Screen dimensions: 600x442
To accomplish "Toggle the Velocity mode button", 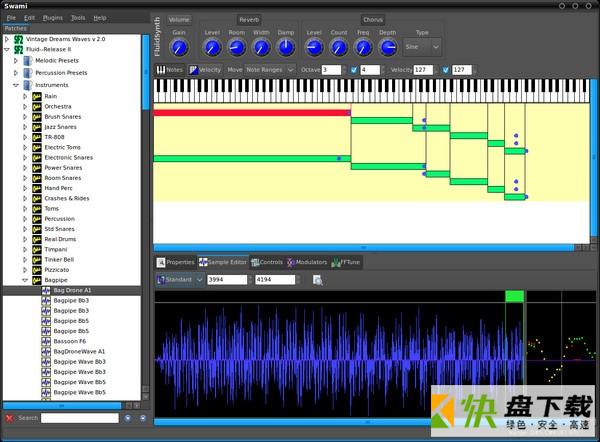I will click(x=205, y=70).
